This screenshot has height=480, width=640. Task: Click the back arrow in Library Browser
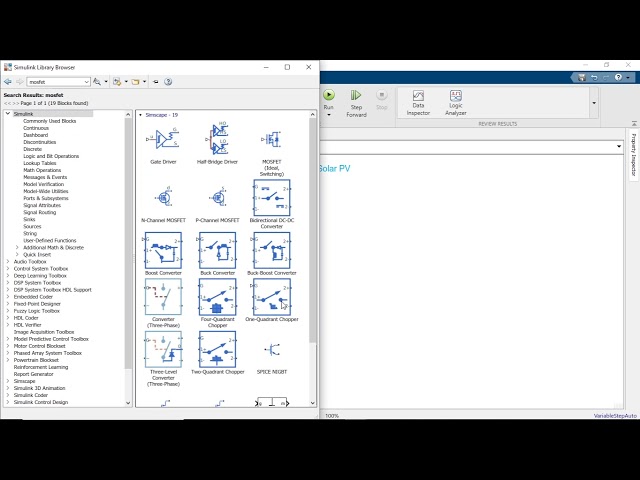click(x=8, y=82)
